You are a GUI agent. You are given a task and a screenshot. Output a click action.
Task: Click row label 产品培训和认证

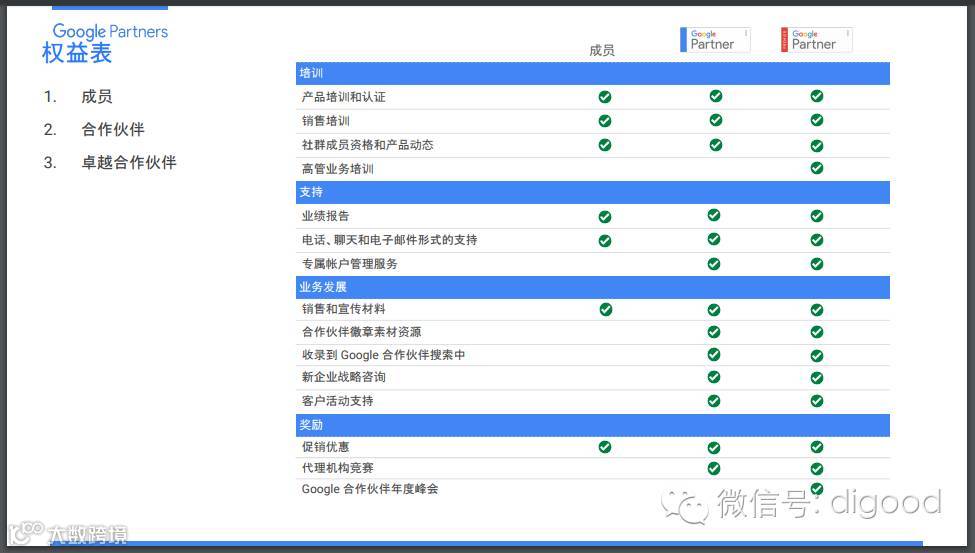pyautogui.click(x=344, y=97)
